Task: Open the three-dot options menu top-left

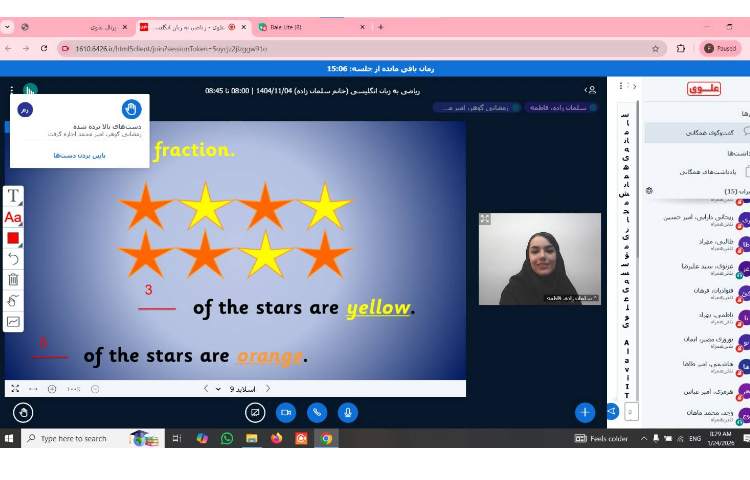Action: tap(11, 89)
